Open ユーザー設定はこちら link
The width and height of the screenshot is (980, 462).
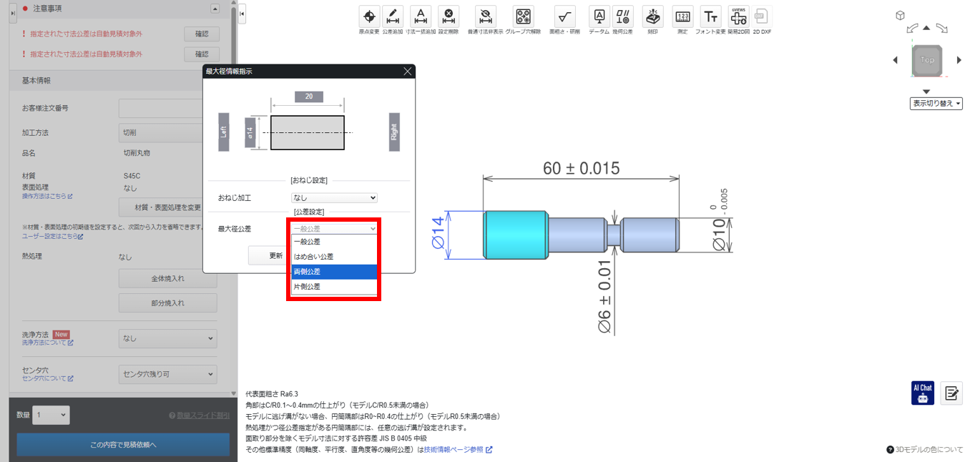(53, 236)
